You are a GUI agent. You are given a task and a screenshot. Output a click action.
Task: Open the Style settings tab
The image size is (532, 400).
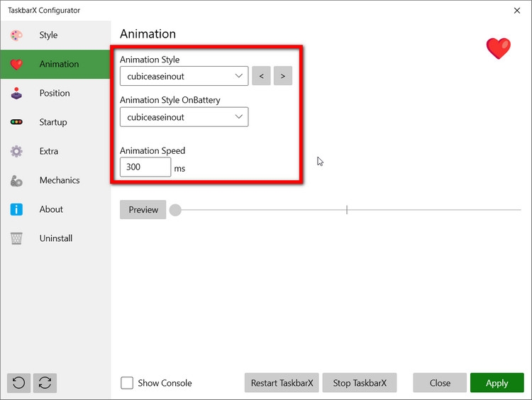[x=55, y=35]
